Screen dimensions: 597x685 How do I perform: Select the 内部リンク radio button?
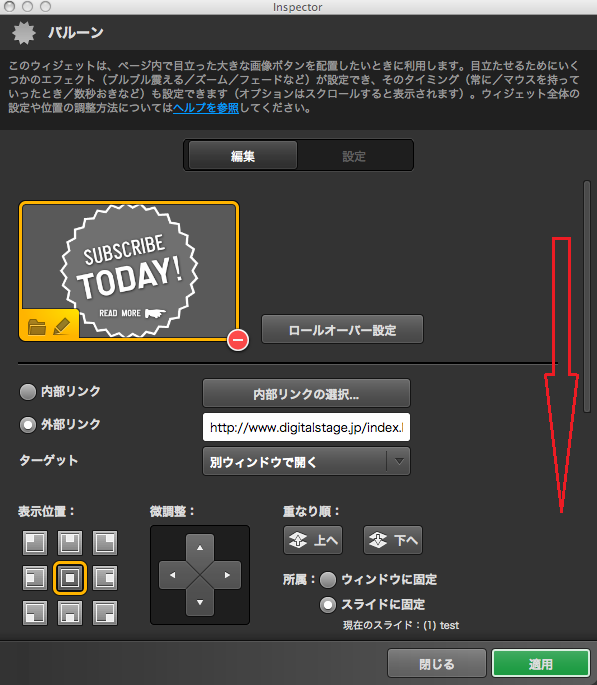(28, 392)
